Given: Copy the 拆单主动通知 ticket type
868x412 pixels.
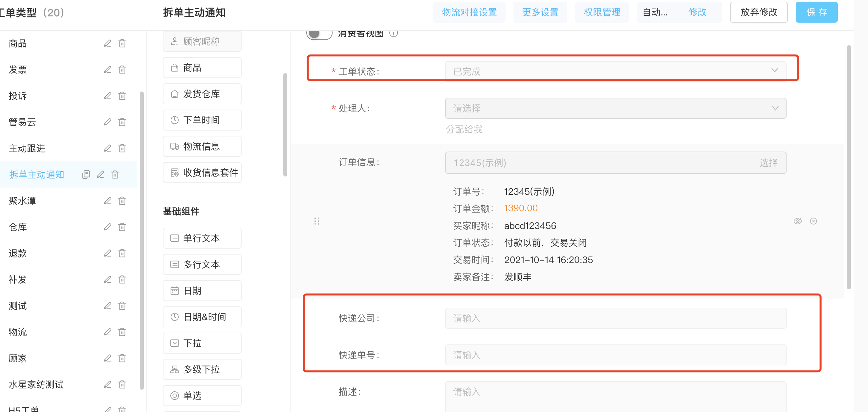Looking at the screenshot, I should pyautogui.click(x=86, y=175).
